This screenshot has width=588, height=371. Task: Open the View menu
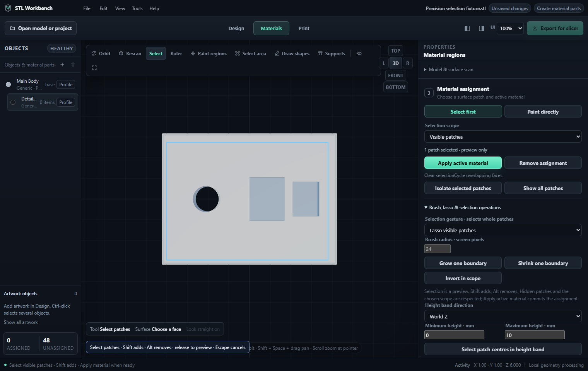pyautogui.click(x=120, y=8)
